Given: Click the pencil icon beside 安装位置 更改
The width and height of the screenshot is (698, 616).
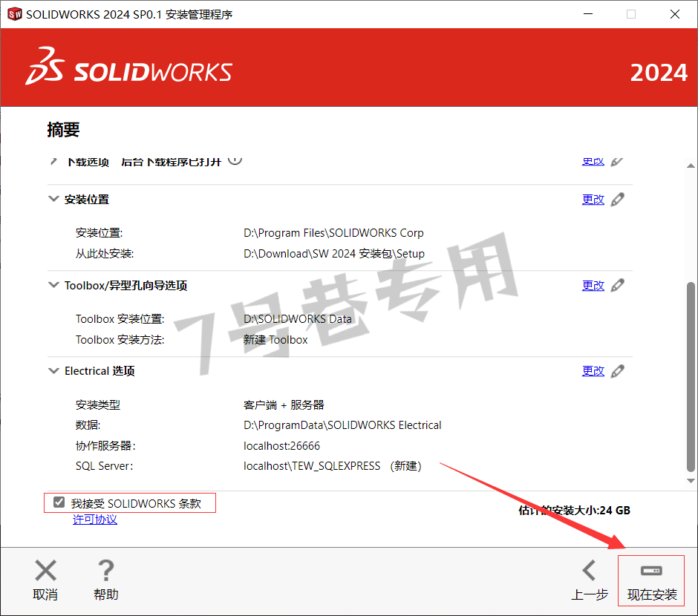Looking at the screenshot, I should point(617,200).
